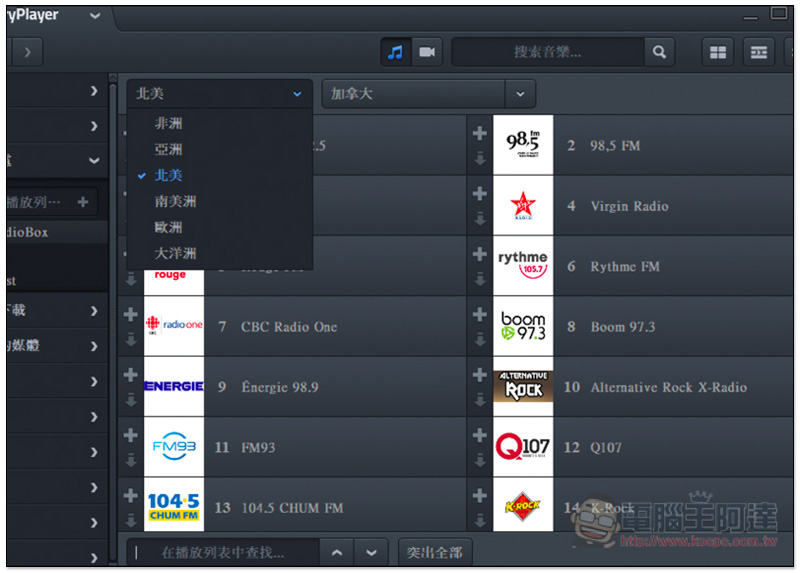Collapse the expanded sidebar section chevron
The width and height of the screenshot is (800, 573).
coord(94,160)
